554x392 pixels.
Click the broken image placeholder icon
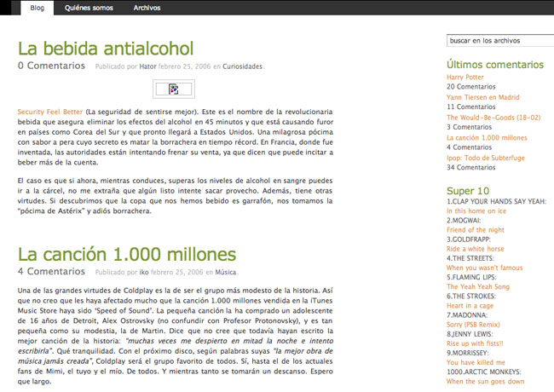pos(174,89)
